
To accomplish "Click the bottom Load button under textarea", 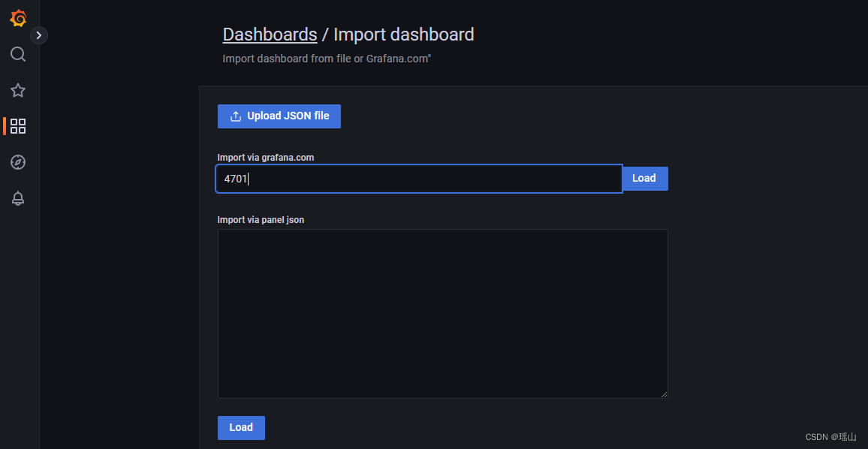I will point(241,427).
